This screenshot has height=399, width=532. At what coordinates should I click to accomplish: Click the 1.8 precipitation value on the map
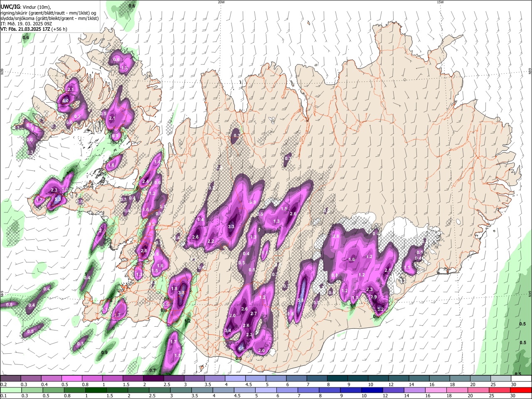click(x=174, y=288)
